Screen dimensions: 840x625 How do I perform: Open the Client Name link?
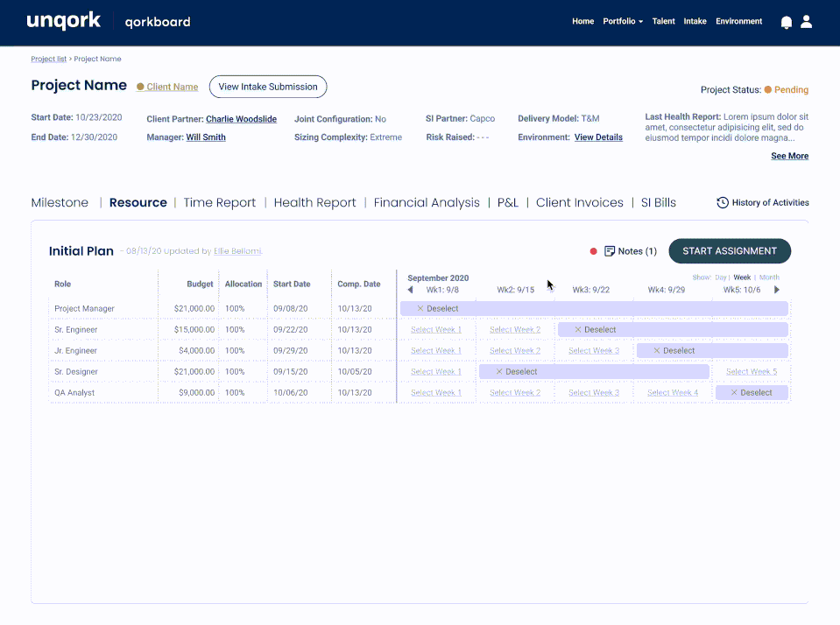tap(172, 87)
